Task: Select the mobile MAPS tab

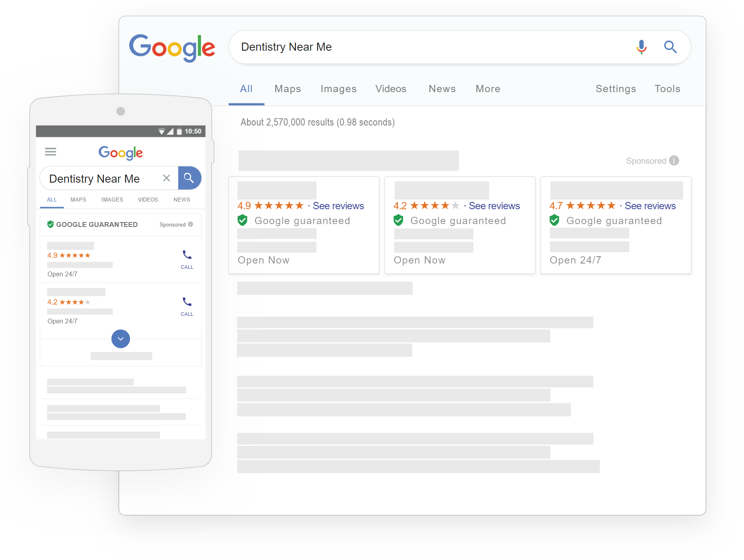Action: 79,200
